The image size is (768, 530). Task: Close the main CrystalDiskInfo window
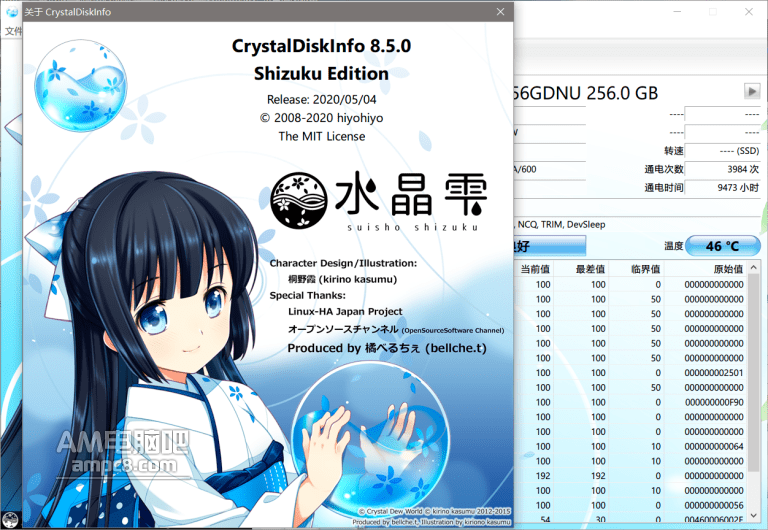[749, 12]
